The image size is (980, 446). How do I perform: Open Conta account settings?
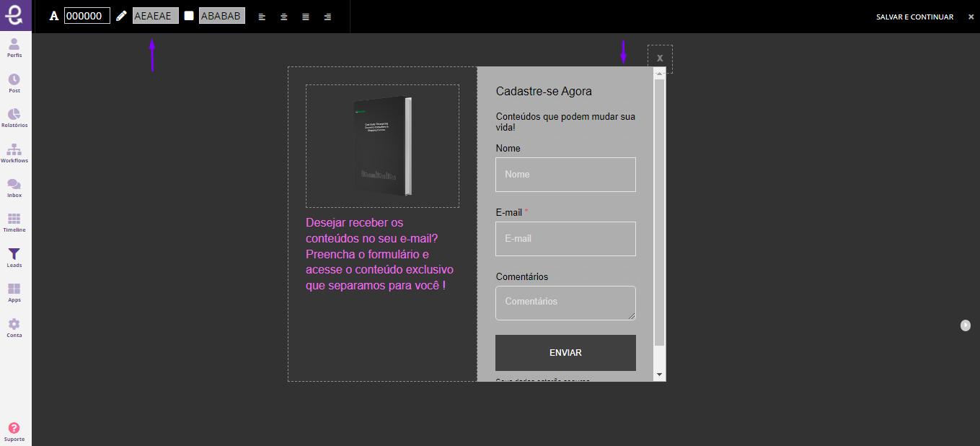click(14, 328)
